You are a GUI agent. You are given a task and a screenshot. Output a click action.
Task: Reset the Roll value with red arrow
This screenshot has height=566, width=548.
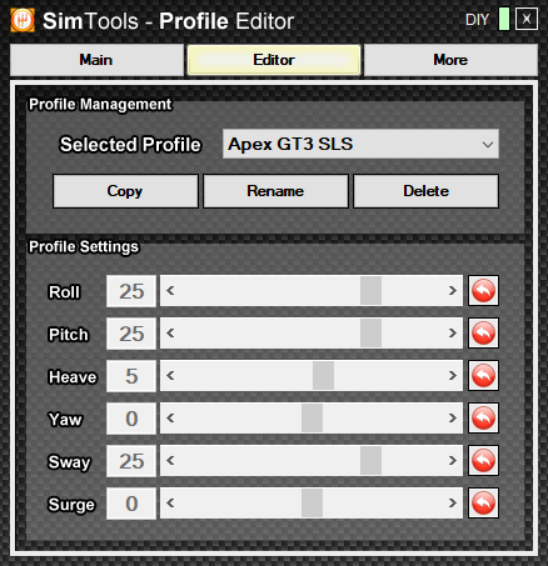coord(483,291)
